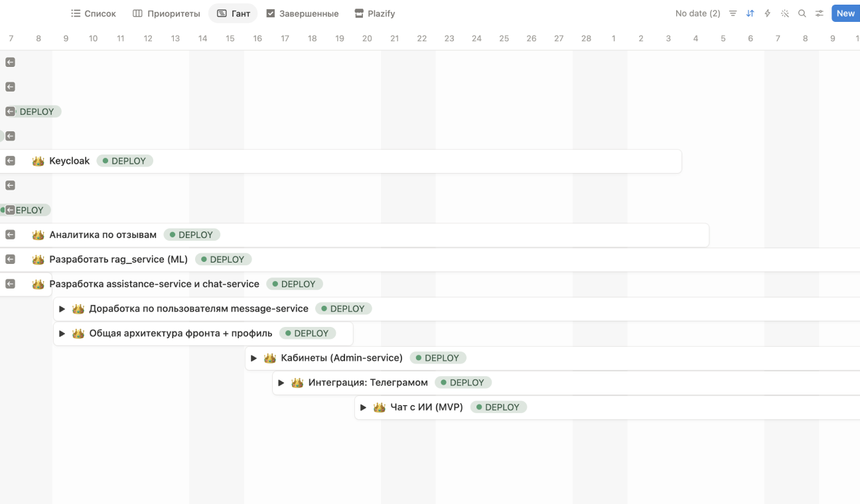Screen dimensions: 860x504
Task: Click the crown icon on Аналитика по отзывам
Action: point(38,235)
